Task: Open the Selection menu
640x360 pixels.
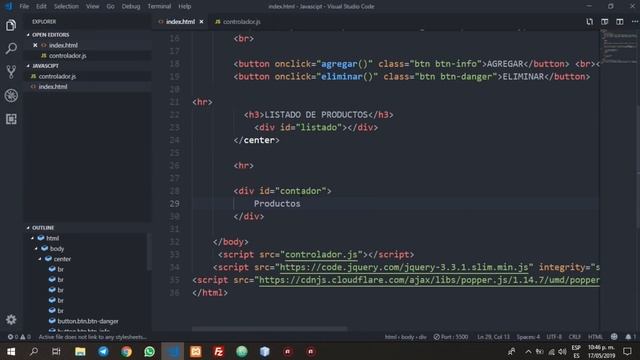Action: [x=66, y=7]
